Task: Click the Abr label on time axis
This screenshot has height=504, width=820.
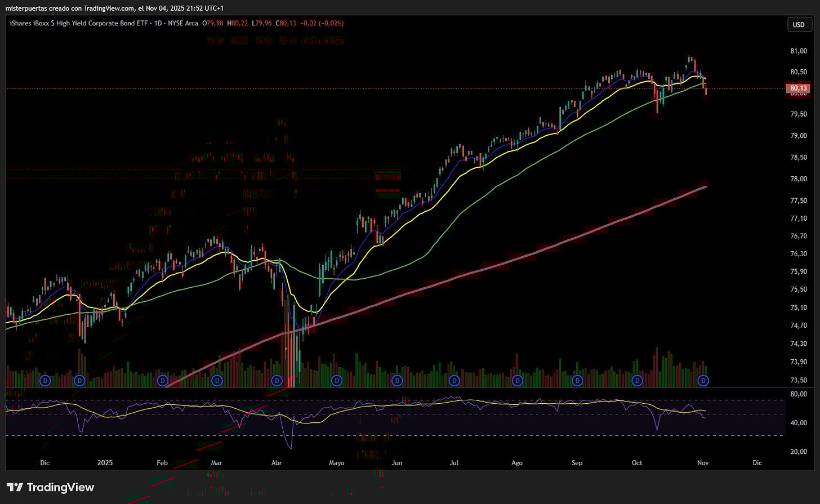Action: coord(277,463)
